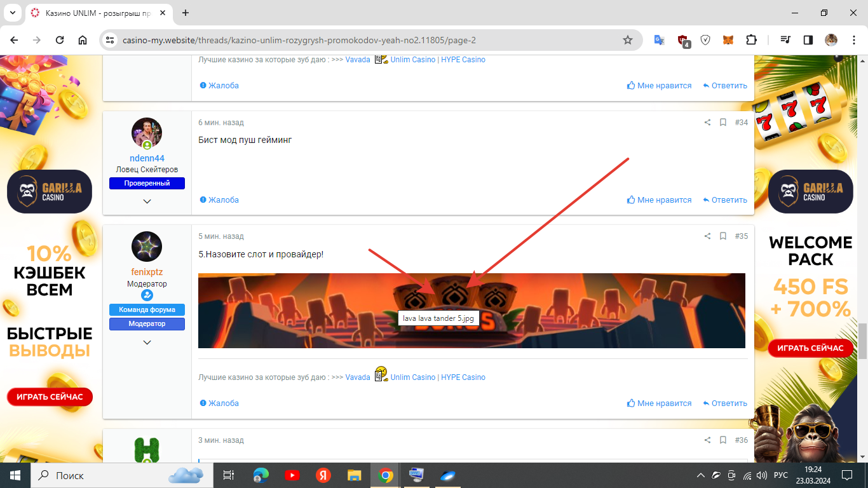Screen dimensions: 868x488
Task: Click ИГРАТЬ СЕЙЧАС under БЫСТРЫЕ ВЫВОДЫ
Action: (50, 397)
